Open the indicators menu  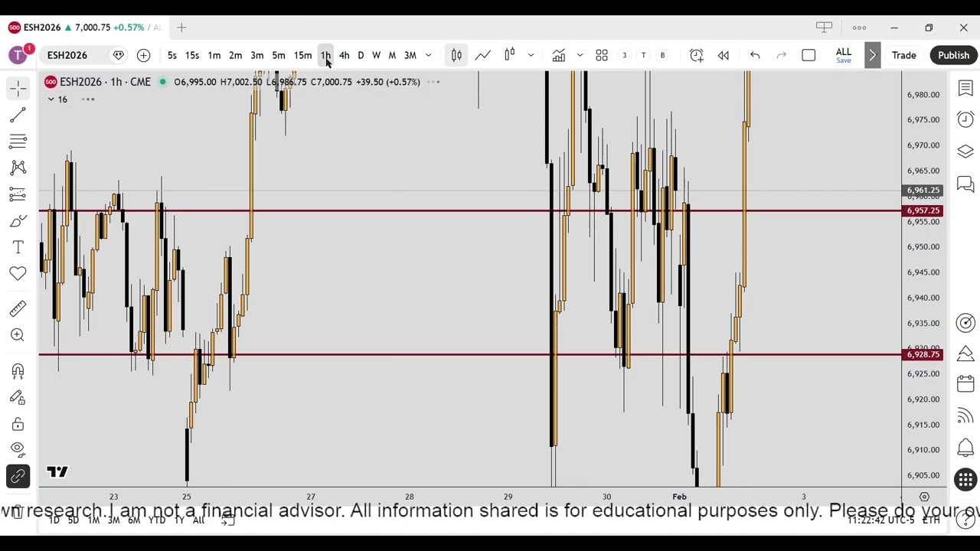(x=559, y=55)
